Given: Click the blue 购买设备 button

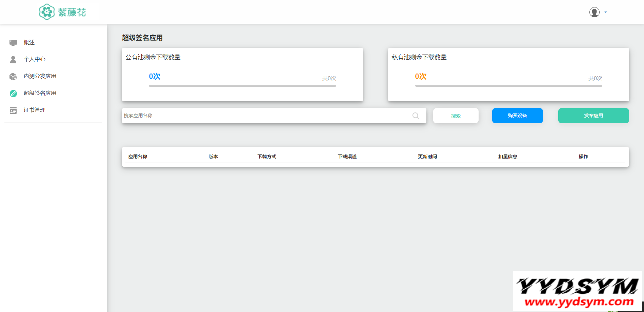Looking at the screenshot, I should click(x=517, y=116).
